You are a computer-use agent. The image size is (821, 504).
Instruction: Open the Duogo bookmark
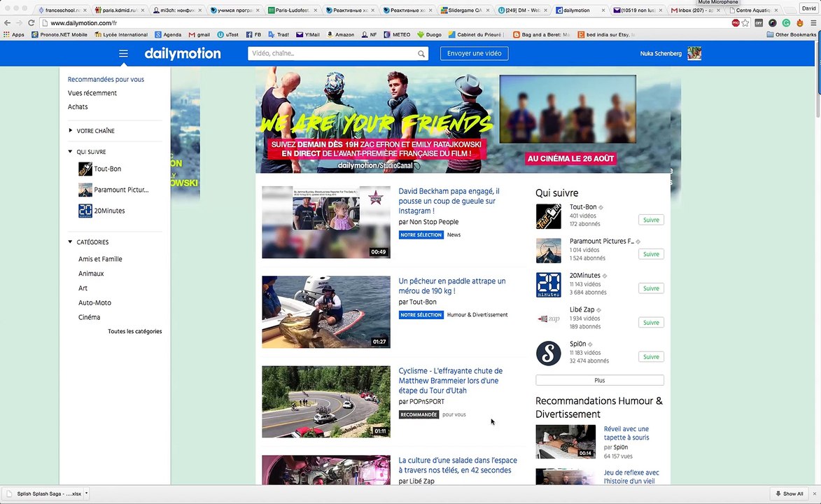(429, 34)
